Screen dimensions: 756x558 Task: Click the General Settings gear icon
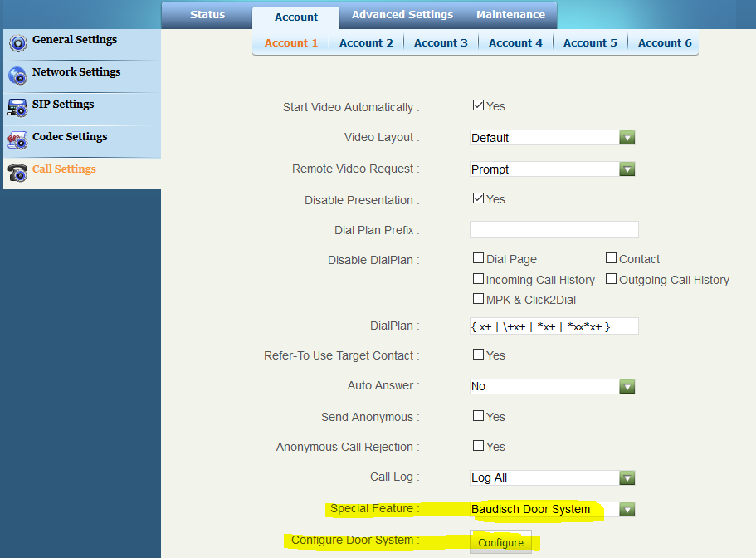pyautogui.click(x=17, y=43)
